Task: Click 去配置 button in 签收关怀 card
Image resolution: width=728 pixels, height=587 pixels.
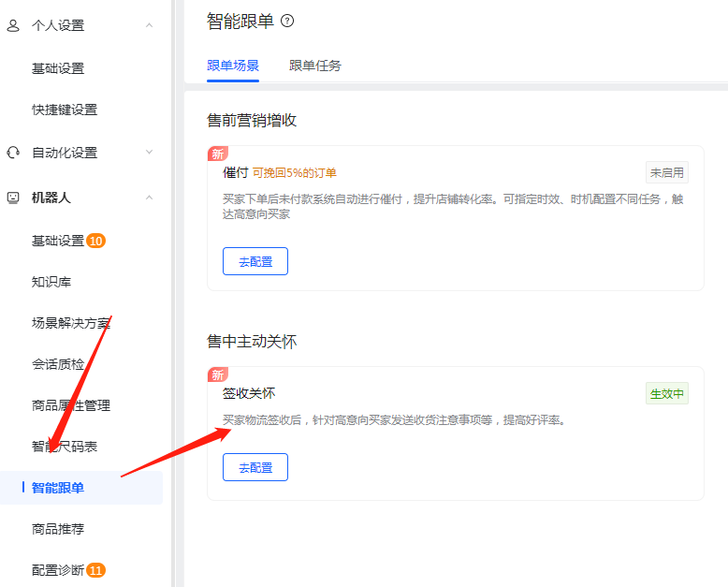Action: point(255,467)
